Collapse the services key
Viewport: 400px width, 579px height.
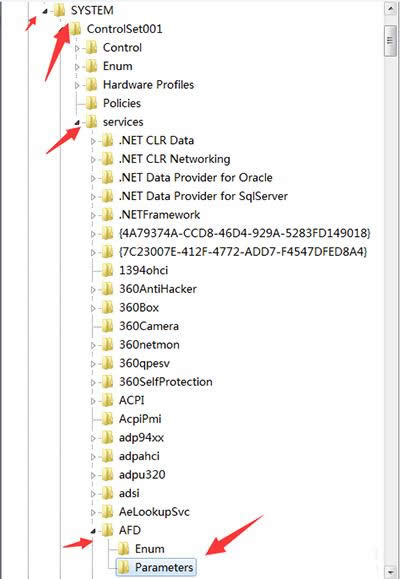[x=77, y=123]
